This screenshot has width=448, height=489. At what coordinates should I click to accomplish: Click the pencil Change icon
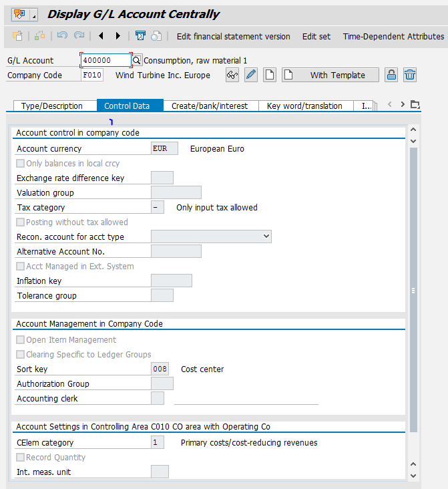[x=251, y=75]
